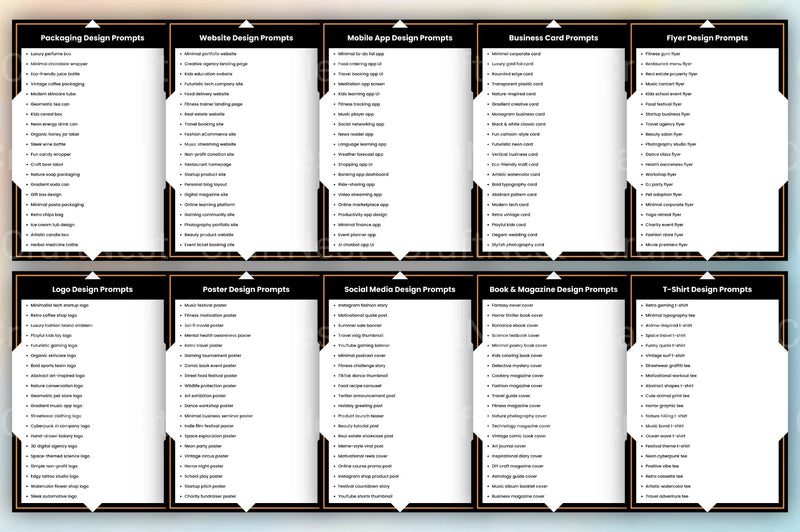The width and height of the screenshot is (800, 532).
Task: Click the 'T-Shirt Design Prompts' heading
Action: [x=707, y=289]
